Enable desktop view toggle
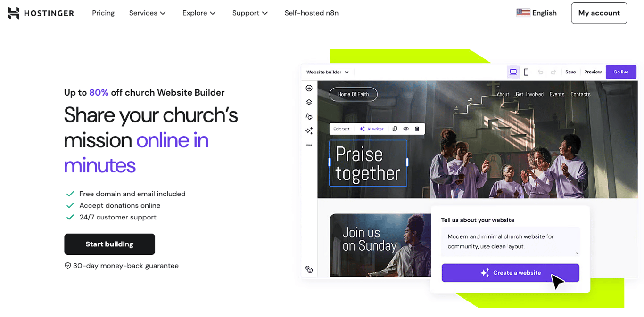 (x=513, y=72)
